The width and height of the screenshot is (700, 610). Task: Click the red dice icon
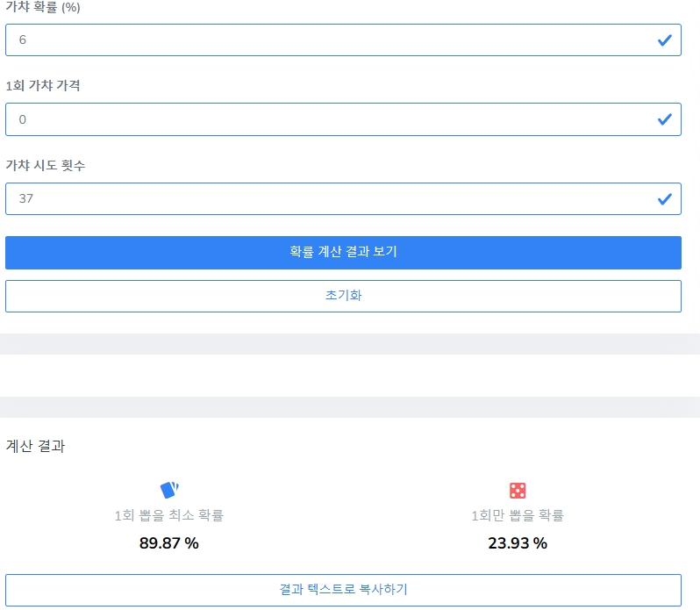click(x=518, y=491)
